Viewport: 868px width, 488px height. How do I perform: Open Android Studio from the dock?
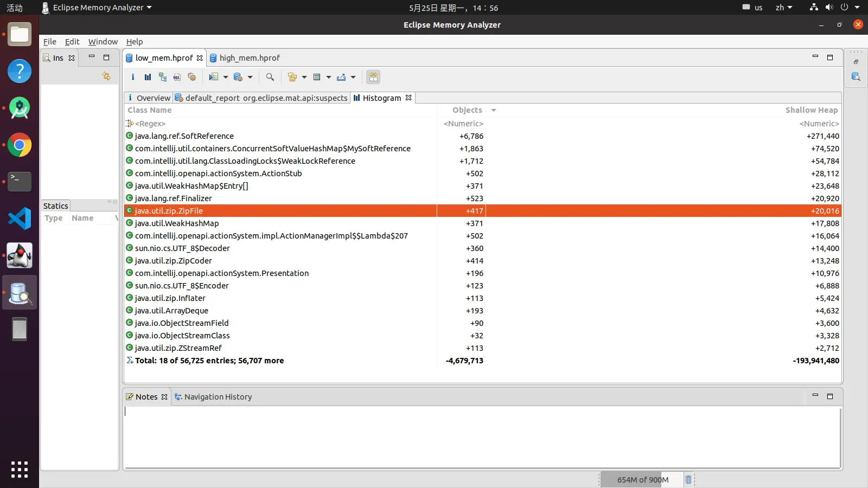pyautogui.click(x=20, y=108)
